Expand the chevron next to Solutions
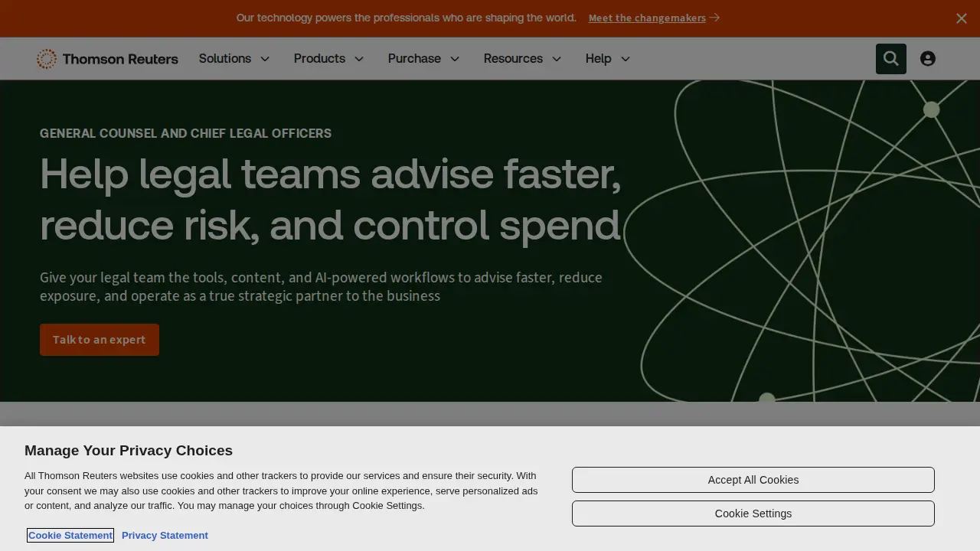 click(265, 59)
